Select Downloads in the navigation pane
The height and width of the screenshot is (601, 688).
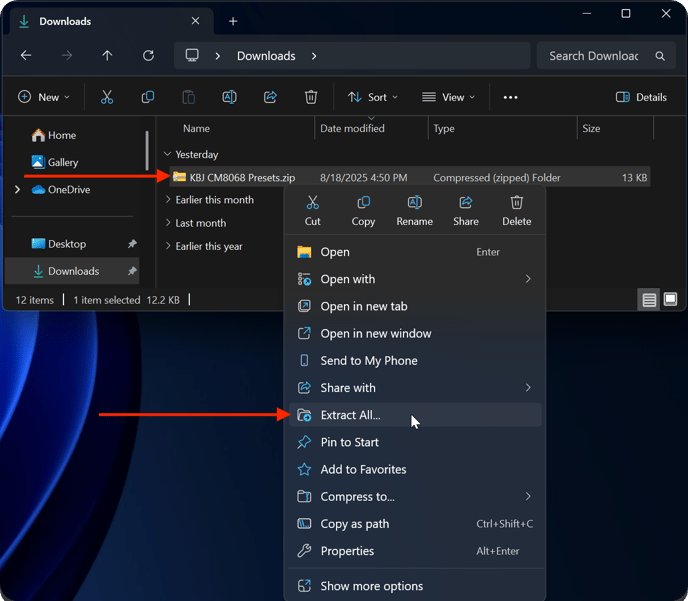click(72, 271)
